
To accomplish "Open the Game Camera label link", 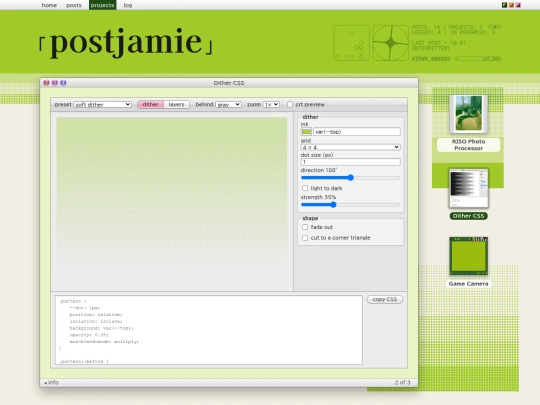I will click(x=468, y=284).
